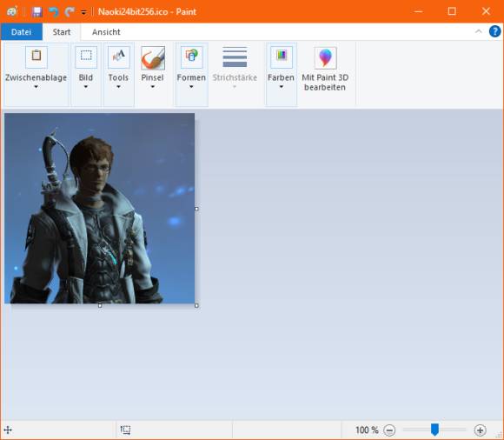This screenshot has width=504, height=440.
Task: Expand the Pinsel dropdown arrow
Action: pos(153,86)
